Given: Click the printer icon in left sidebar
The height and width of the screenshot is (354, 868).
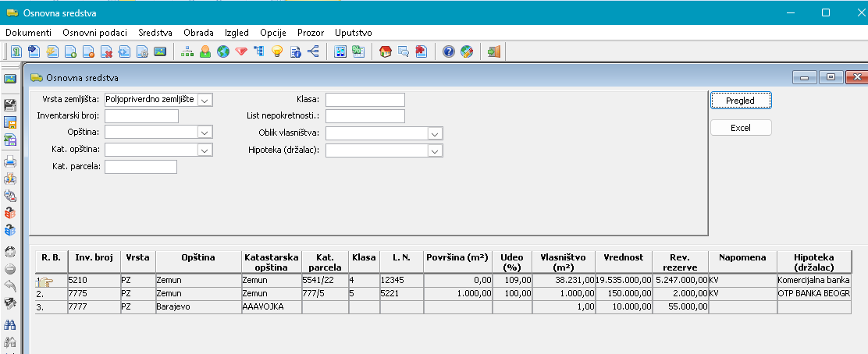Looking at the screenshot, I should point(10,162).
